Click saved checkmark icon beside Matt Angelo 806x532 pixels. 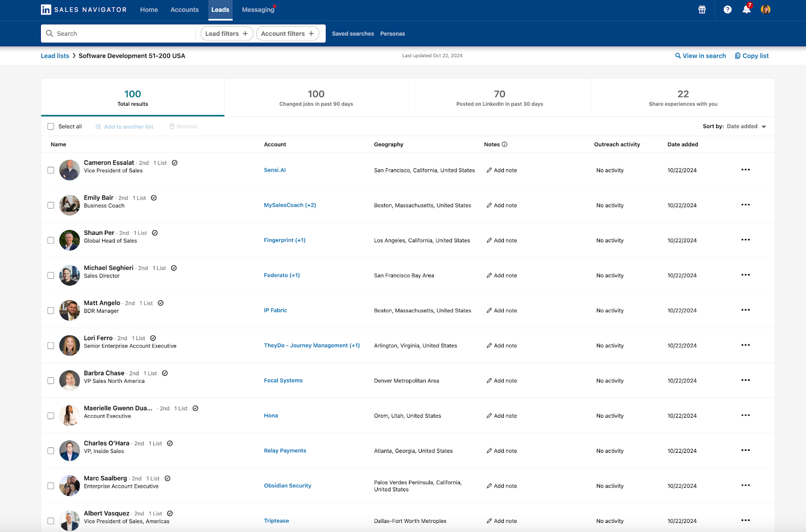tap(161, 303)
